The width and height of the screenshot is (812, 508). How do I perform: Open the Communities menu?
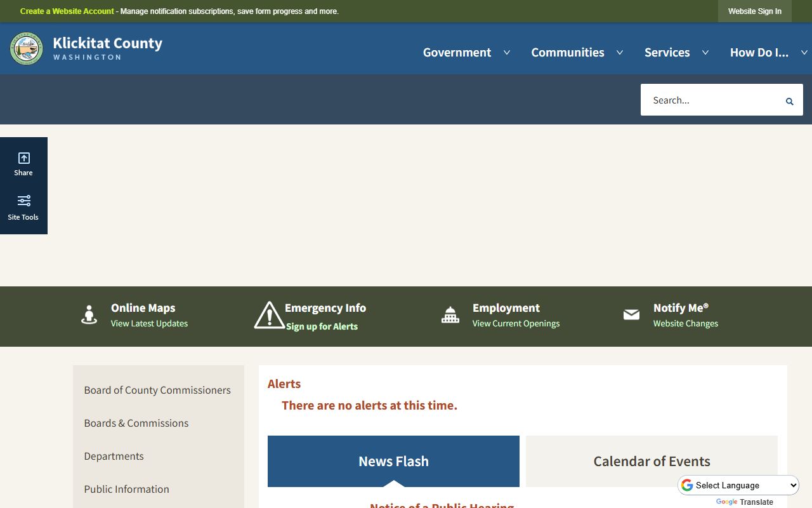click(568, 53)
